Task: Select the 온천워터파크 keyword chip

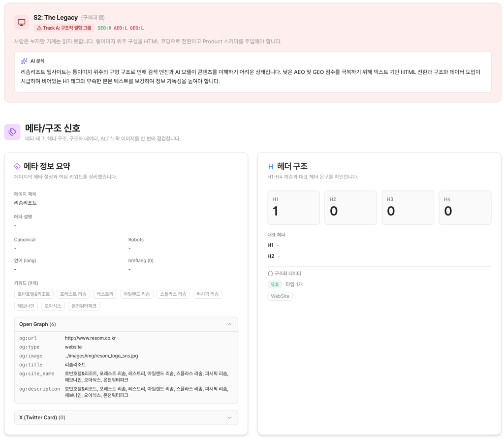Action: tap(84, 306)
